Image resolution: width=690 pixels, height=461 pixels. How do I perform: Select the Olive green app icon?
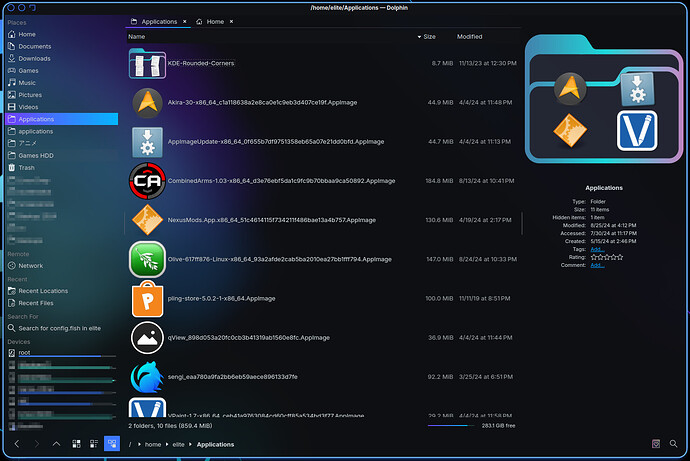click(x=147, y=259)
